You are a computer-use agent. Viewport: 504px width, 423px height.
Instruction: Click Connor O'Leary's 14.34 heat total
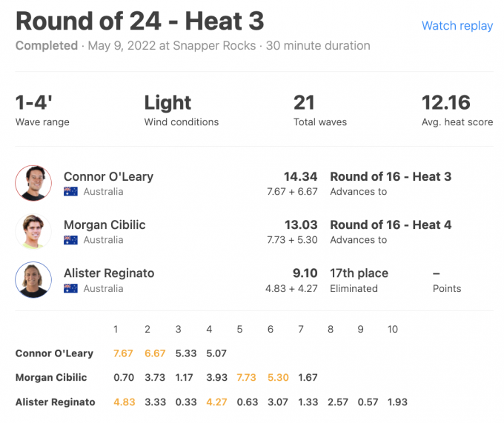(x=300, y=176)
